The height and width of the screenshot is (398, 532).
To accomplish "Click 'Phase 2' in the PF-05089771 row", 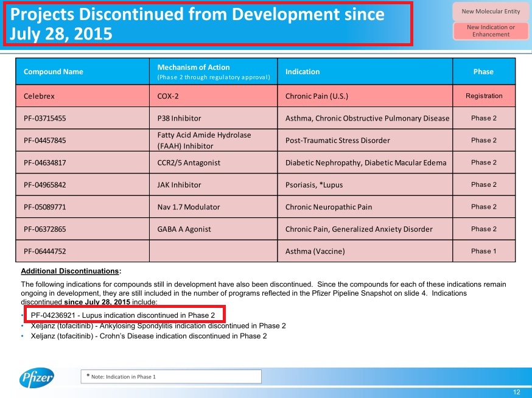I will [x=484, y=207].
